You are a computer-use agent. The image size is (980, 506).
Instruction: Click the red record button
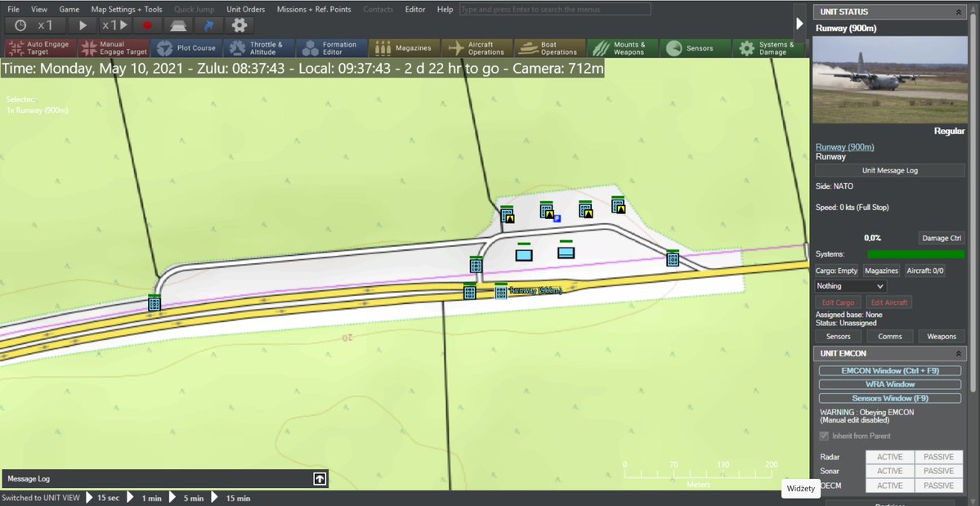pos(147,25)
